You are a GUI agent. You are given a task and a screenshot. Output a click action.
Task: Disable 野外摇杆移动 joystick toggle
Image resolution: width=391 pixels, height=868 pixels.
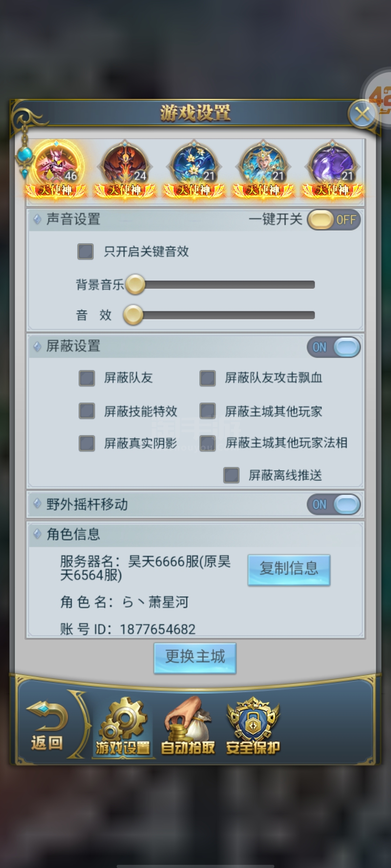[x=334, y=504]
